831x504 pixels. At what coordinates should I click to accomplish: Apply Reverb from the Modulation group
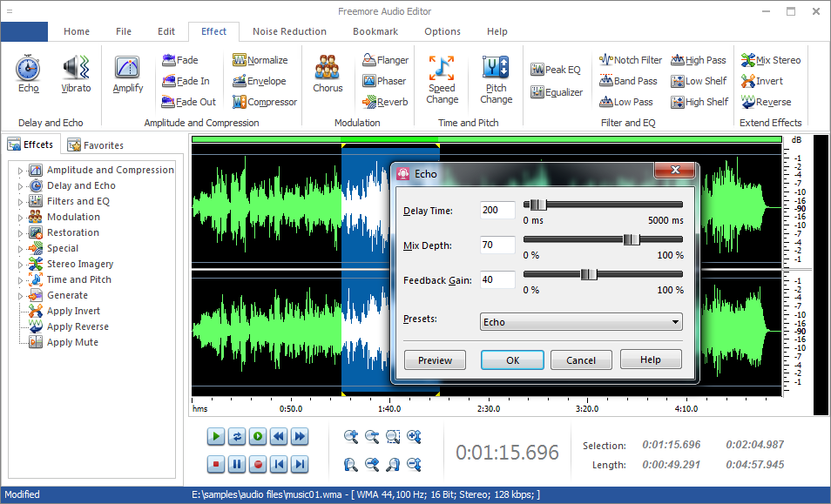coord(385,102)
